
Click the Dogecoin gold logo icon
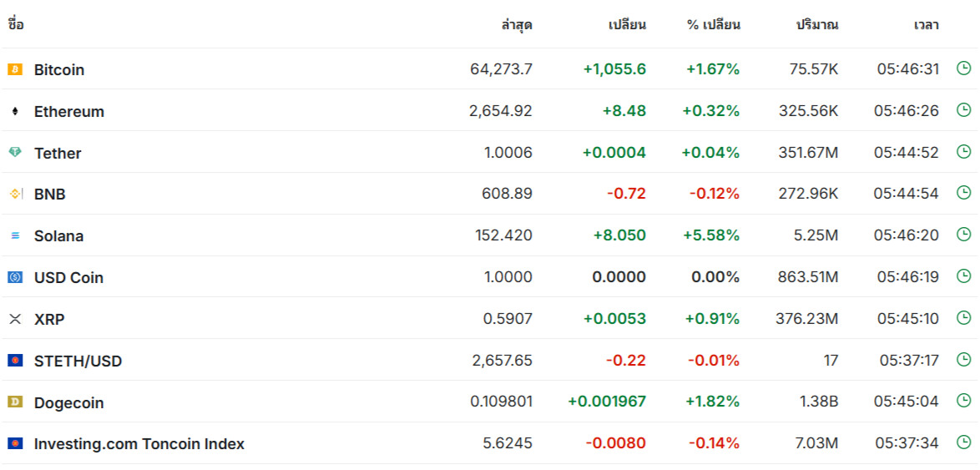click(x=15, y=402)
